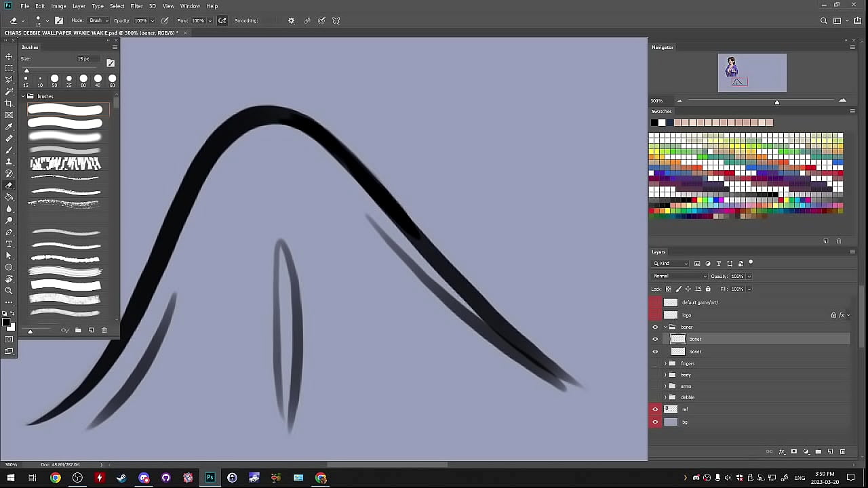The height and width of the screenshot is (488, 868).
Task: Delete layer using Layers panel trash icon
Action: (842, 451)
